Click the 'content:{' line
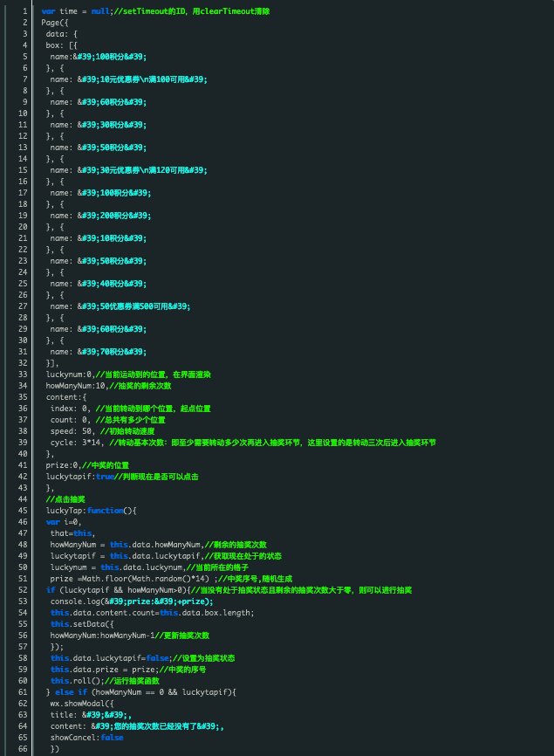 point(66,397)
